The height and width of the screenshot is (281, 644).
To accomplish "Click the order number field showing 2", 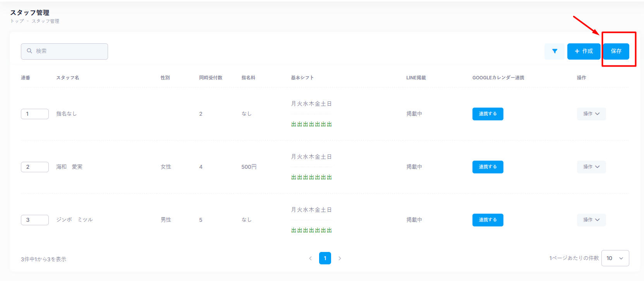I will coord(34,167).
